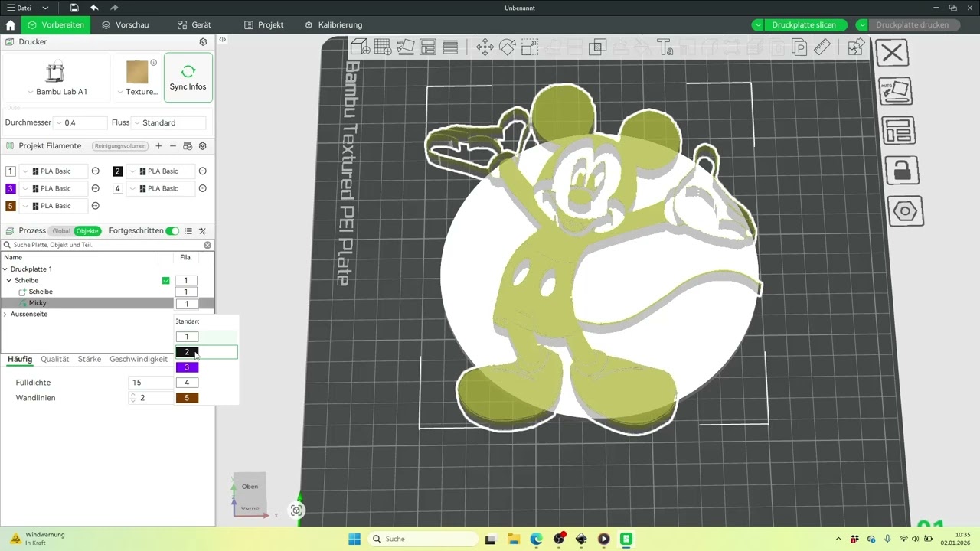Undo the last action
This screenshot has height=551, width=980.
coord(94,8)
